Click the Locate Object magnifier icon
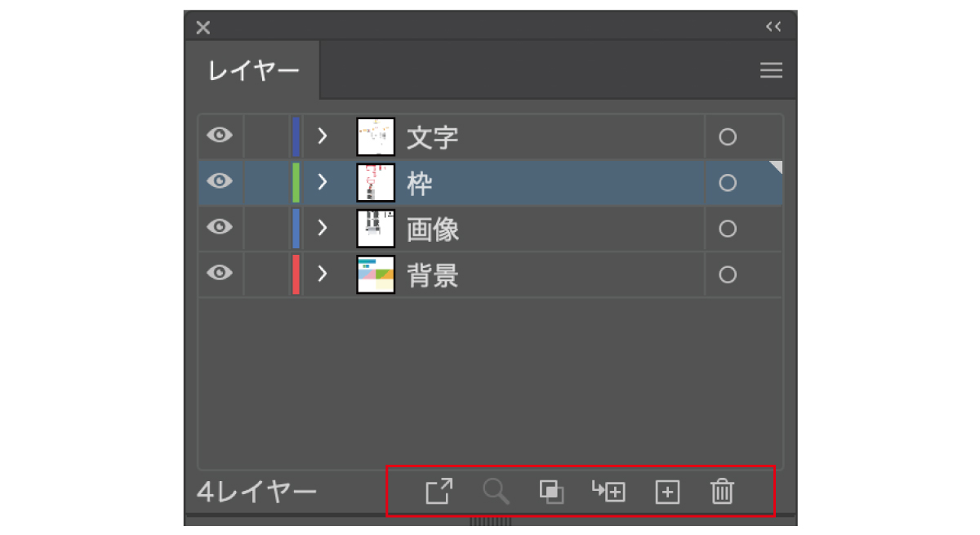Image resolution: width=980 pixels, height=535 pixels. point(496,492)
